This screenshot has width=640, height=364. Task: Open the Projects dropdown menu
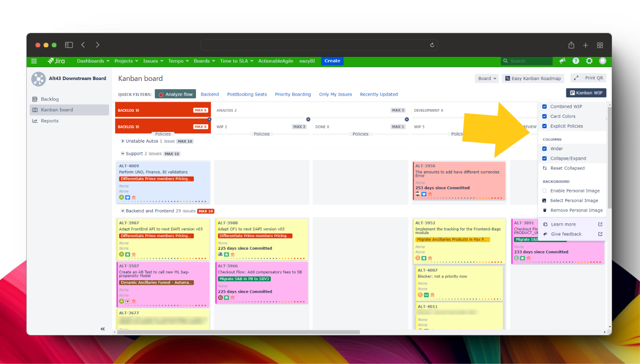[x=126, y=61]
